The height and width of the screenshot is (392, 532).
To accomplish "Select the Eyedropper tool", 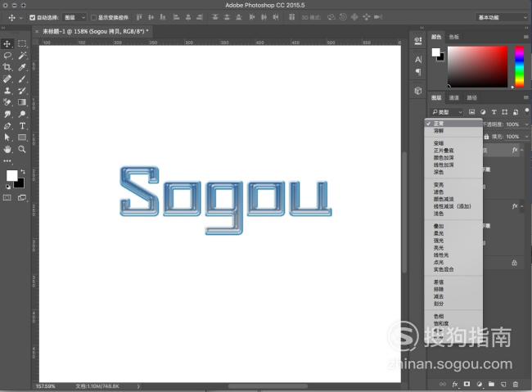I will (x=22, y=67).
